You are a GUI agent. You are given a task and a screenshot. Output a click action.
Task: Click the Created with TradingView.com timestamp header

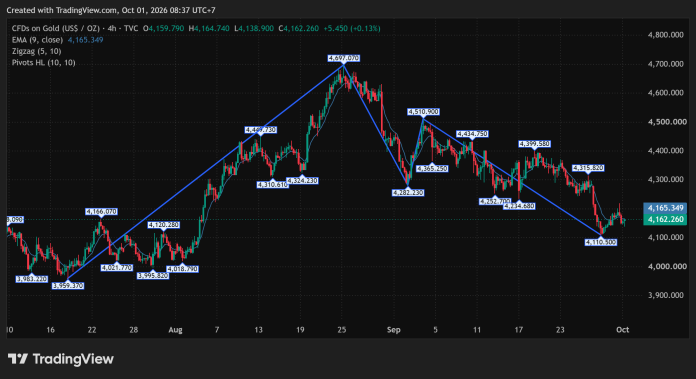tap(111, 10)
